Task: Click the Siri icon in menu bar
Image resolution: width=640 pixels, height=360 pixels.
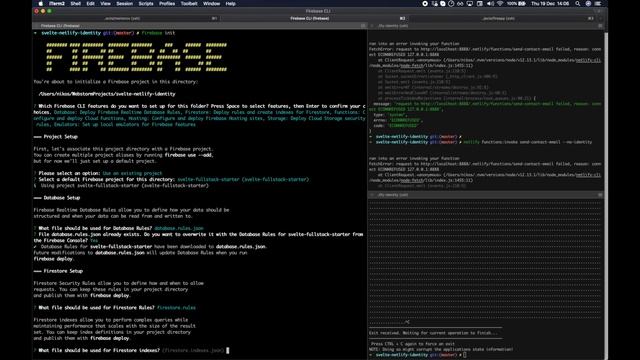Action: pyautogui.click(x=588, y=4)
